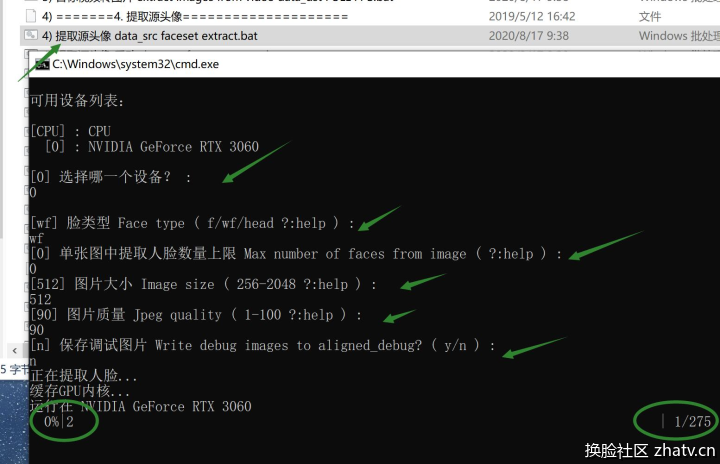Viewport: 720px width, 464px height.
Task: Click the "[0] 选择哪一个设备?" prompt line
Action: coord(111,177)
